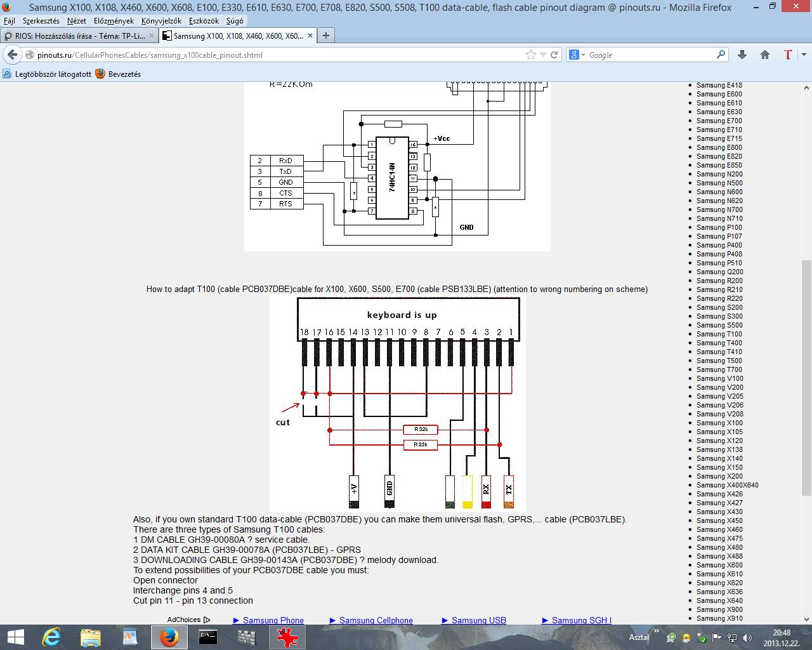The height and width of the screenshot is (650, 812).
Task: Open the Eszközök menu
Action: [204, 21]
